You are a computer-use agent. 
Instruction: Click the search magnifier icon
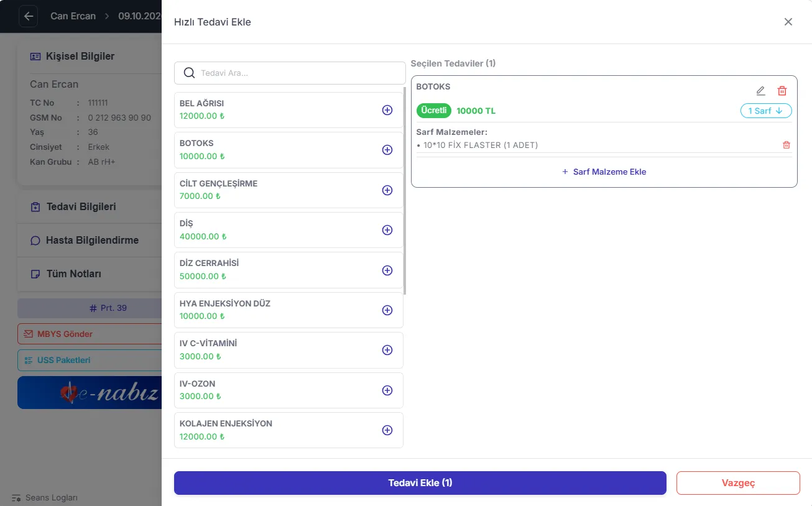coord(190,73)
